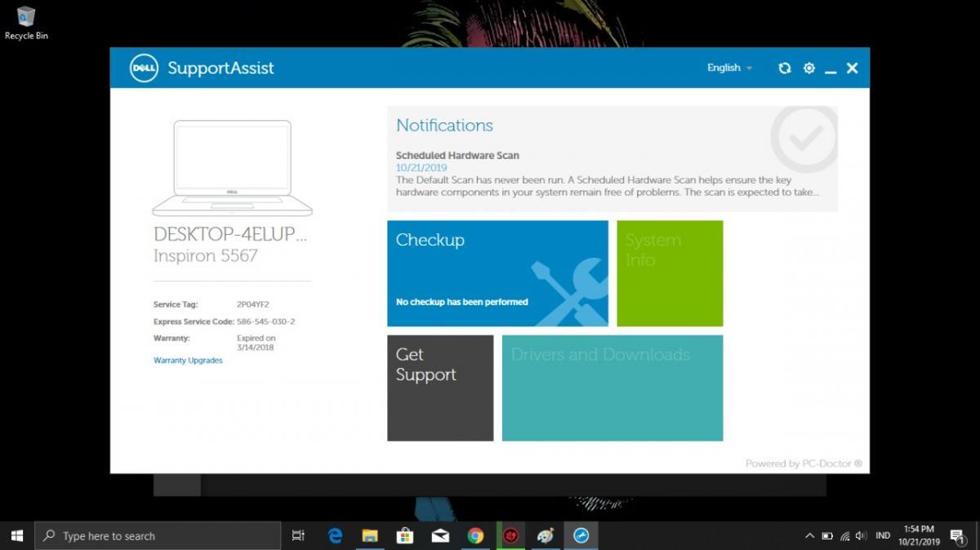The width and height of the screenshot is (980, 550).
Task: Click the SupportAssist refresh icon
Action: click(x=784, y=69)
